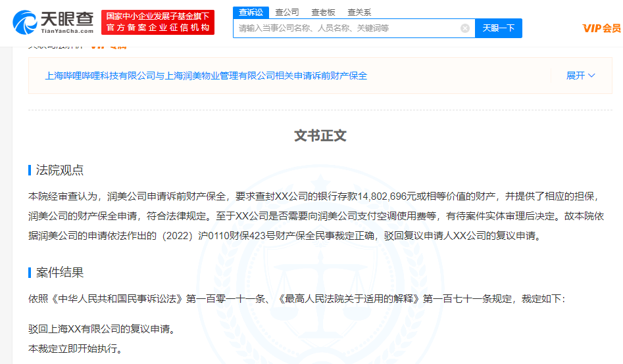The width and height of the screenshot is (623, 364).
Task: Select the 查诉讼 search tab
Action: pos(251,12)
